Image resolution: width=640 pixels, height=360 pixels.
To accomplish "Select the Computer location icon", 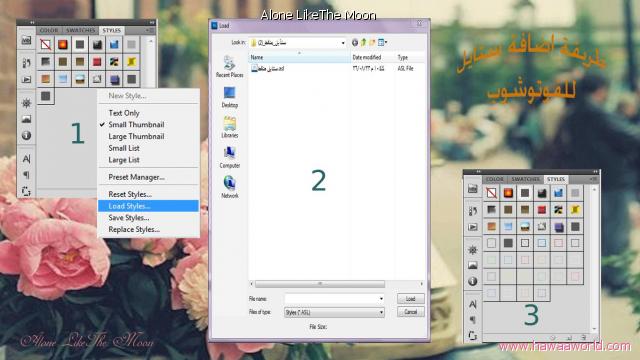I will pos(229,157).
